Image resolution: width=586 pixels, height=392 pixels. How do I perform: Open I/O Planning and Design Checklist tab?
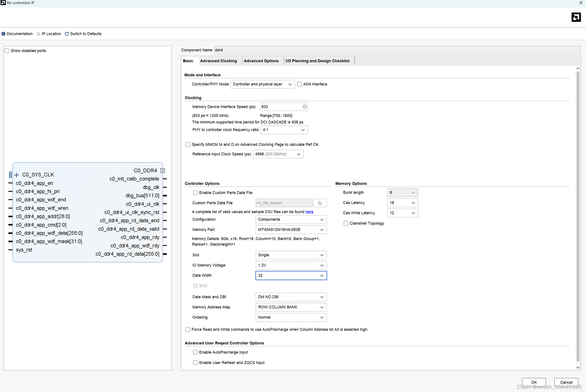pyautogui.click(x=317, y=61)
